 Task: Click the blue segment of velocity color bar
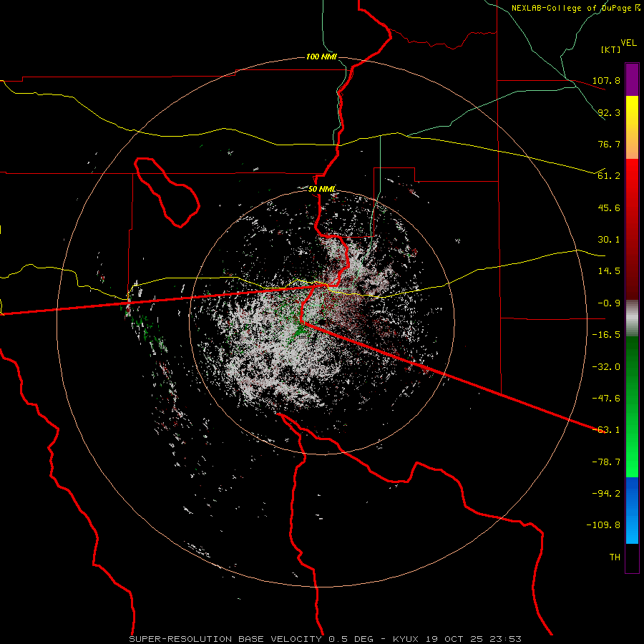632,510
